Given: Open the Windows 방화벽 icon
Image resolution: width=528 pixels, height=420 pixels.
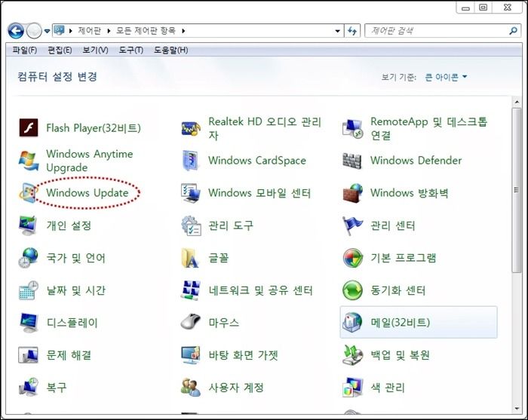Looking at the screenshot, I should (x=352, y=193).
